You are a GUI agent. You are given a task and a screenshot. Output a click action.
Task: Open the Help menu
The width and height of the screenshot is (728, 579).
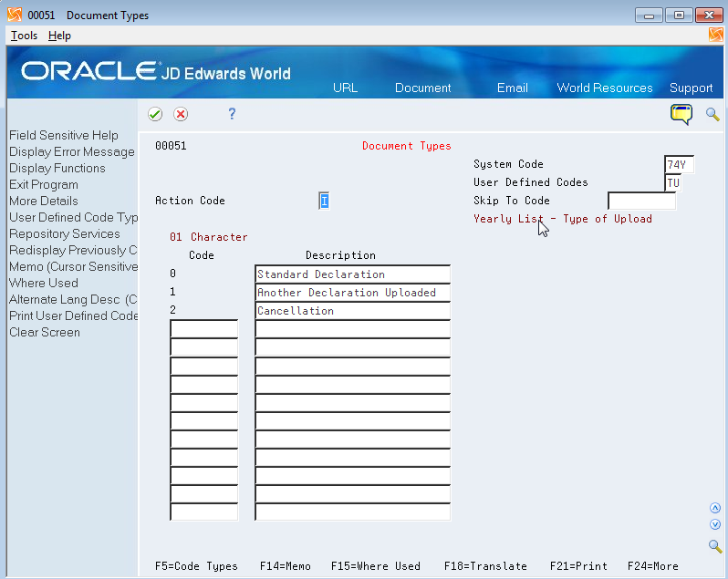(59, 36)
